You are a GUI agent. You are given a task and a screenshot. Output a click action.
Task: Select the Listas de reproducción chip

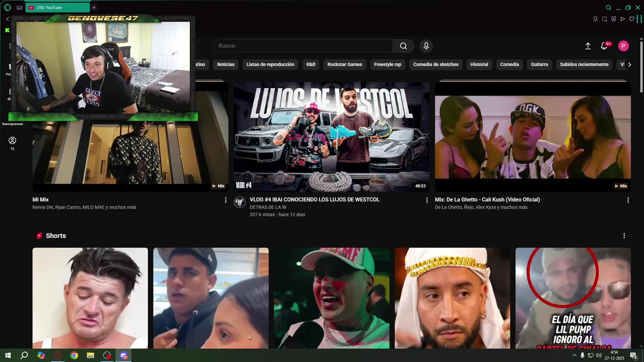pyautogui.click(x=270, y=64)
